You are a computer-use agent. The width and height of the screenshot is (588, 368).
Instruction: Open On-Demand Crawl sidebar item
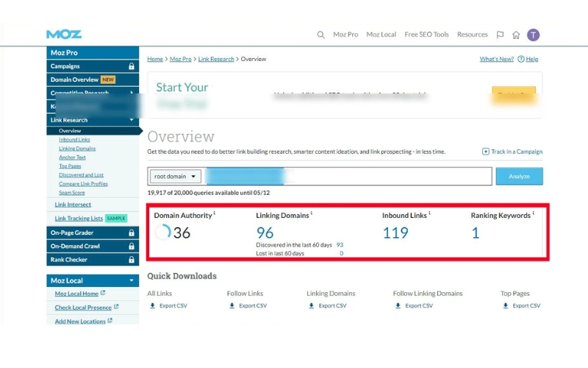pos(93,246)
